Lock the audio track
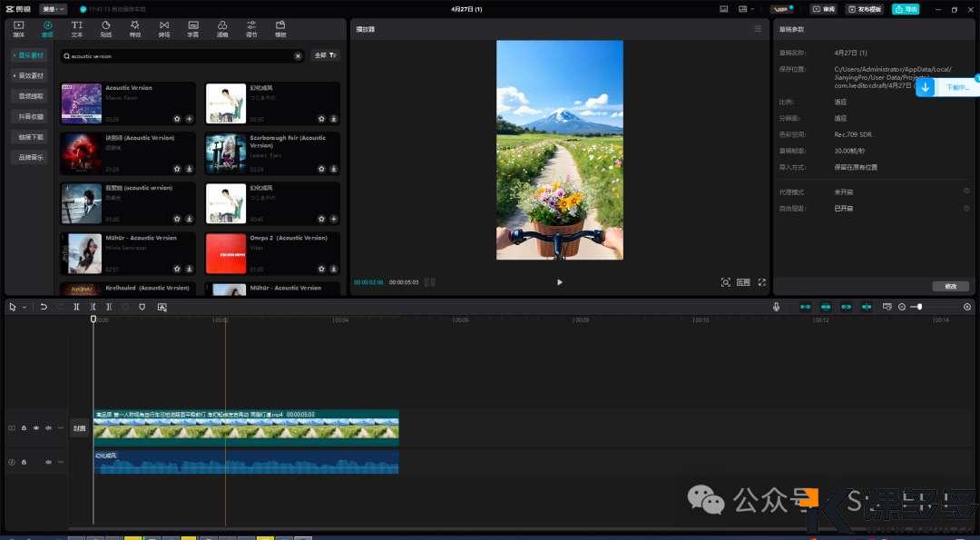 pyautogui.click(x=24, y=462)
